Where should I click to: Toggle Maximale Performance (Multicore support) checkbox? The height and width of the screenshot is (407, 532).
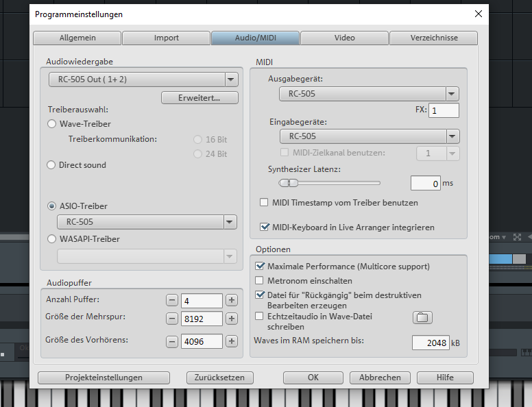(260, 266)
